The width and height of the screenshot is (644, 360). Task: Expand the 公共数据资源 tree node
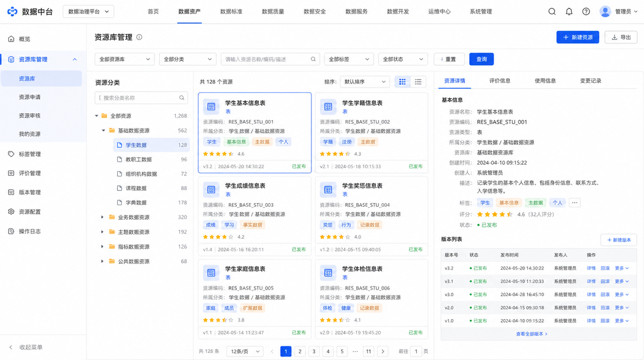coord(102,261)
